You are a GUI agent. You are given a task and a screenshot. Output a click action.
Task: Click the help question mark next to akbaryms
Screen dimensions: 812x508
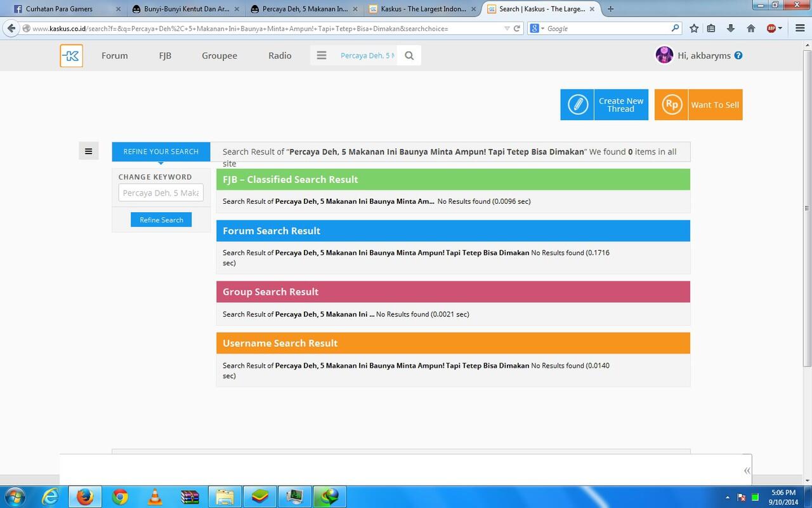click(x=738, y=56)
